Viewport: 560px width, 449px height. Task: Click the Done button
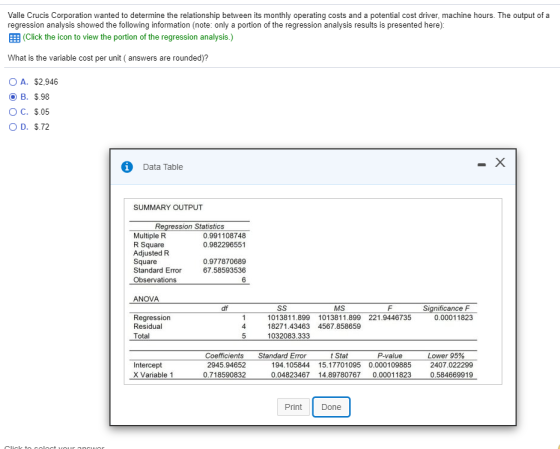(331, 407)
